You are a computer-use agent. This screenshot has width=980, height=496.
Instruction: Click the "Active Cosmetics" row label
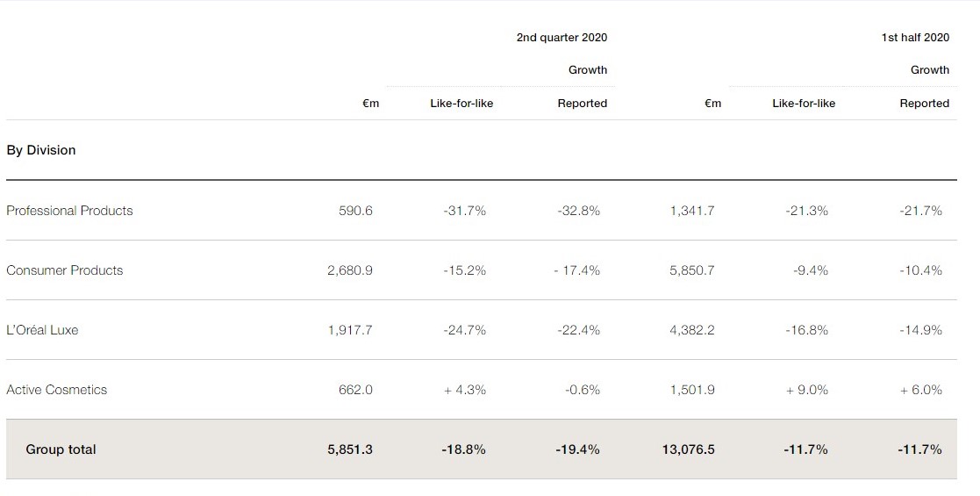pos(57,390)
